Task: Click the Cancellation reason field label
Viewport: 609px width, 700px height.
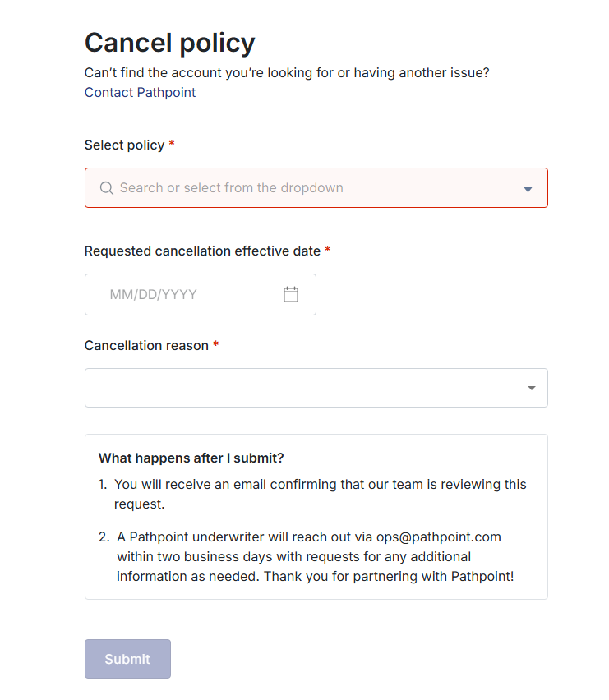Action: [x=146, y=346]
